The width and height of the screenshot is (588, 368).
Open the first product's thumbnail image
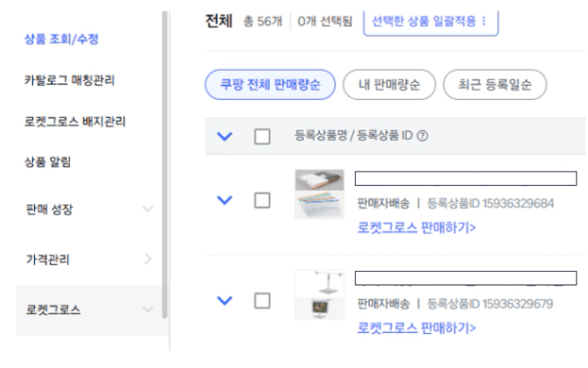pyautogui.click(x=319, y=193)
